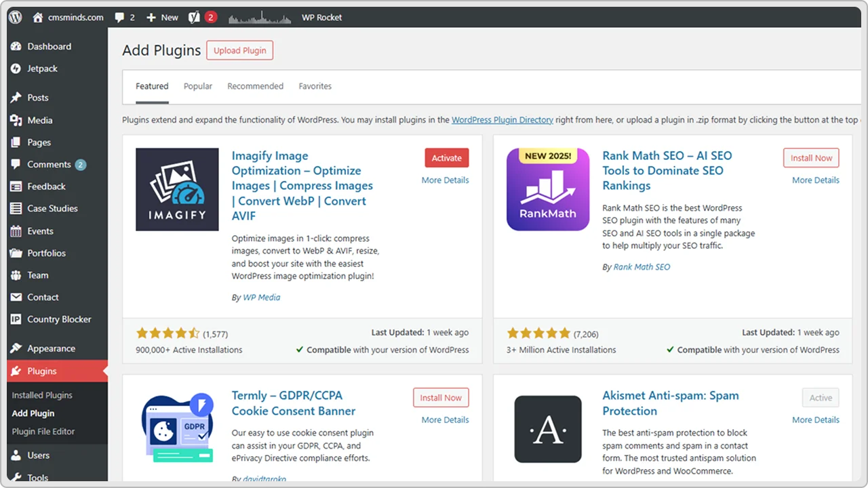The image size is (868, 488).
Task: Click the Tools wrench icon
Action: pyautogui.click(x=16, y=478)
